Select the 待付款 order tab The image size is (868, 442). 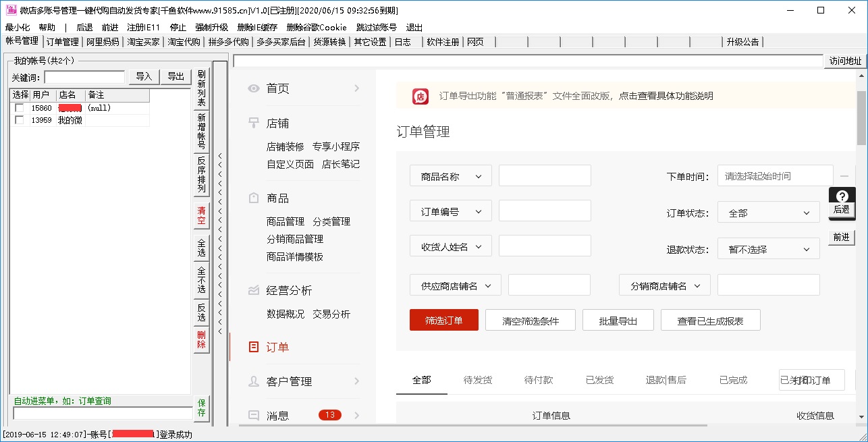(539, 381)
